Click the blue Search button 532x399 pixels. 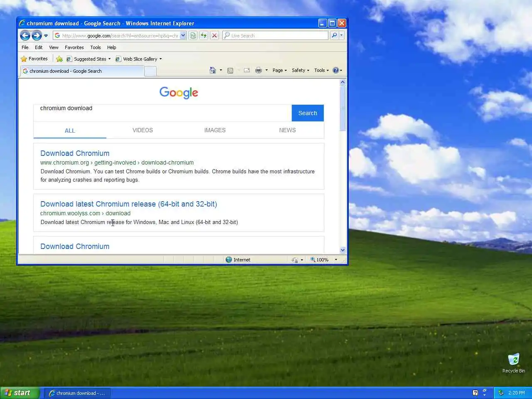point(308,113)
